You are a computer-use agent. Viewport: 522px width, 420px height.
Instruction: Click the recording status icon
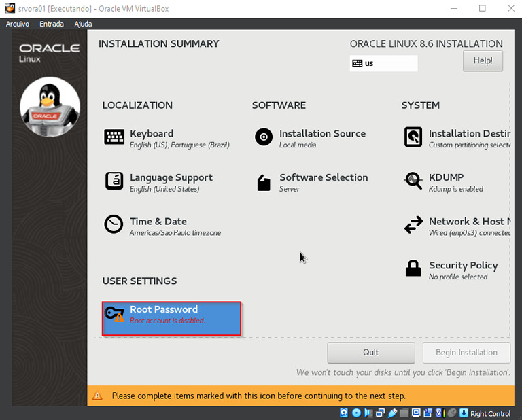[428, 413]
